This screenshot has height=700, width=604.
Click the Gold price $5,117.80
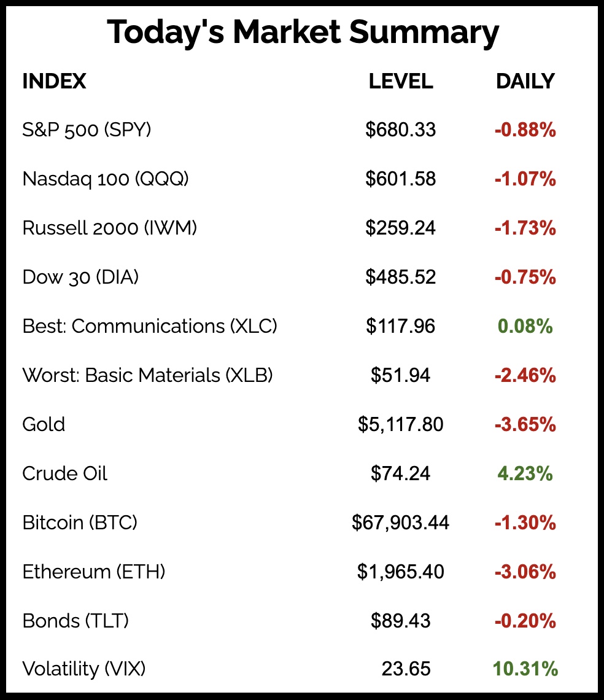click(x=400, y=424)
